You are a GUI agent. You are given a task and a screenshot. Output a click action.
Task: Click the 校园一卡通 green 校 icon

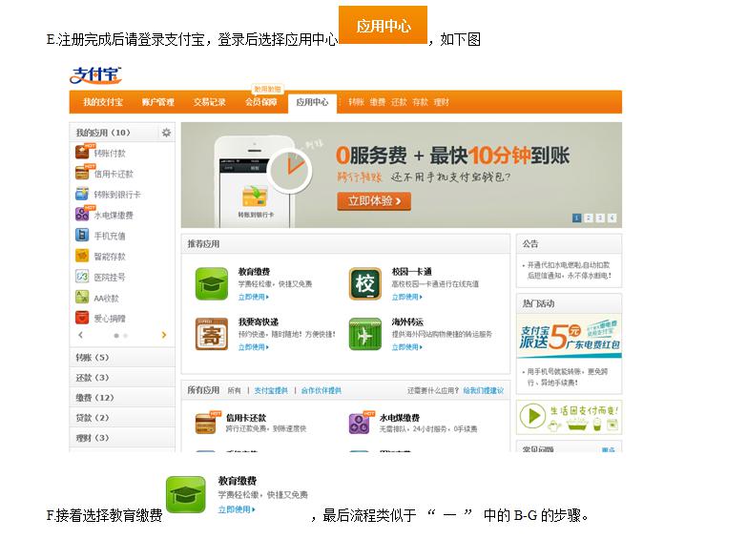364,284
